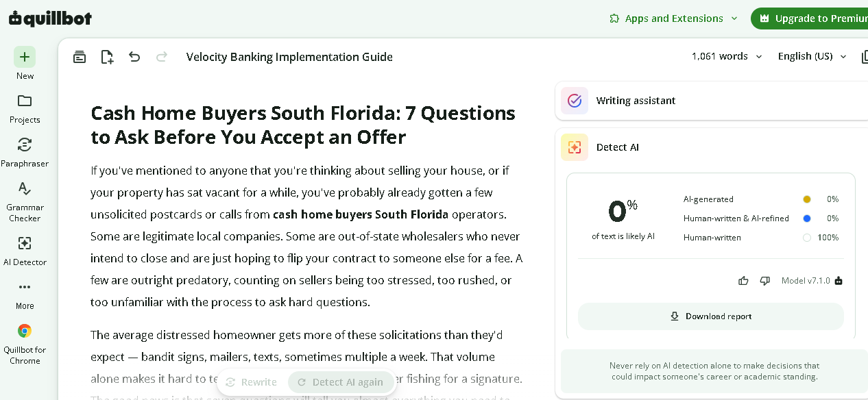868x400 pixels.
Task: Click the thumbs down feedback icon
Action: click(x=765, y=281)
